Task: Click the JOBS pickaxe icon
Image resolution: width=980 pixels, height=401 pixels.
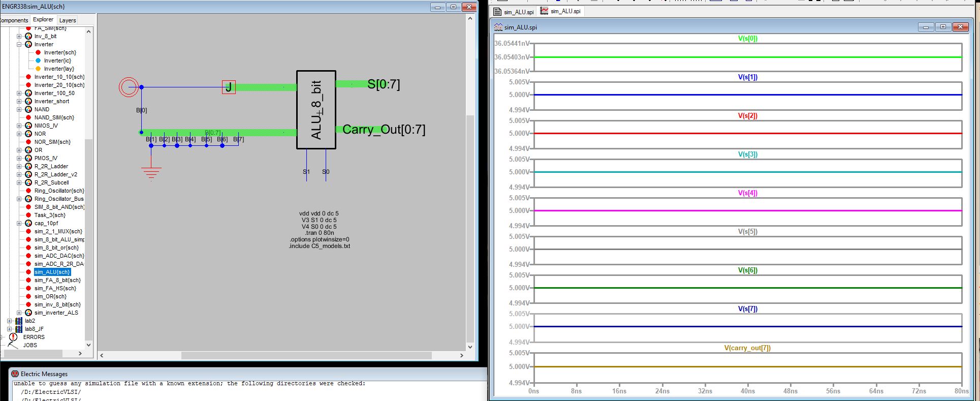Action: pyautogui.click(x=13, y=345)
